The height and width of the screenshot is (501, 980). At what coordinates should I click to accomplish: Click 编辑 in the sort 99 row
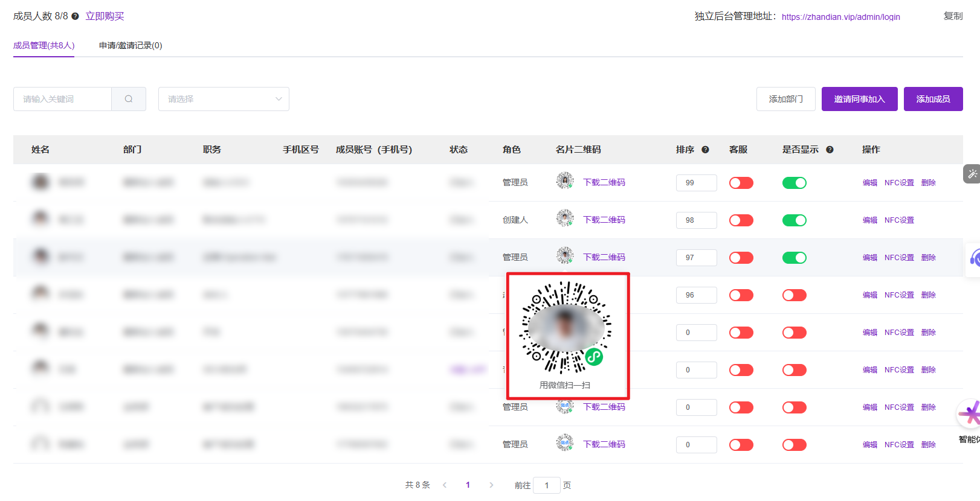870,183
